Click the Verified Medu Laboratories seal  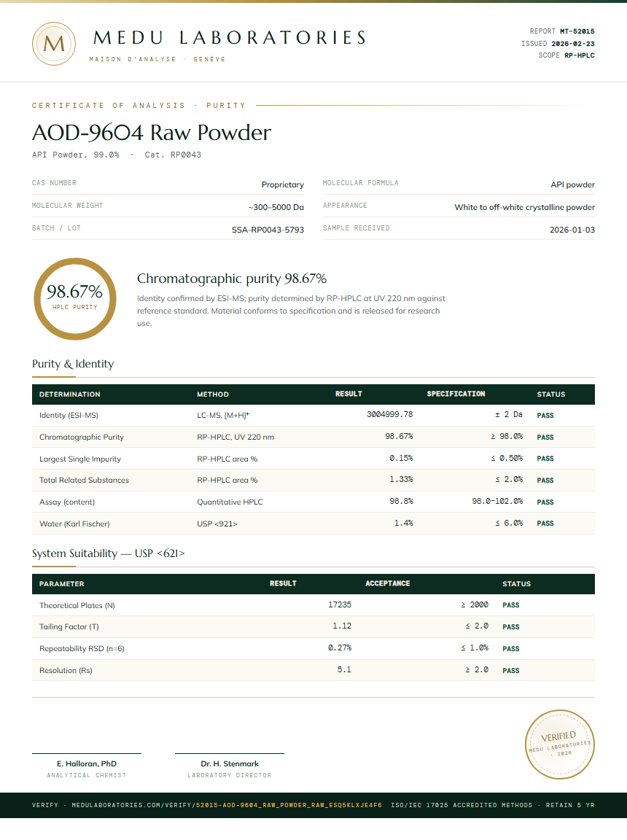tap(559, 744)
